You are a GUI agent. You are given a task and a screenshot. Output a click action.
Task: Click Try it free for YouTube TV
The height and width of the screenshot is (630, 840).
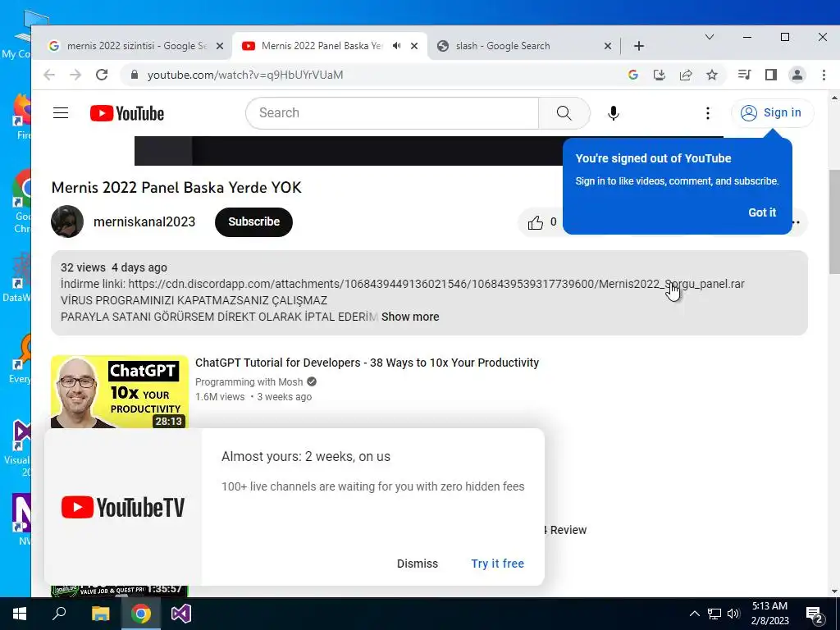click(498, 564)
